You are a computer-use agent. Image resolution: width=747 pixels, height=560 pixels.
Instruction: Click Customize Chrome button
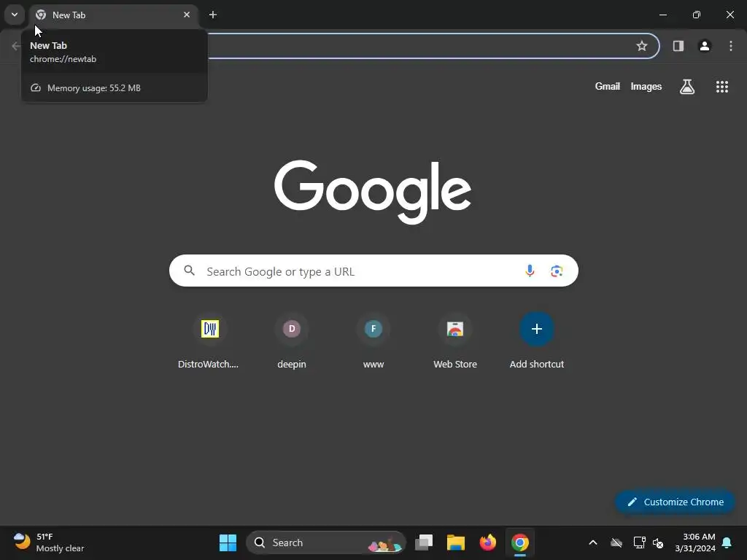(x=675, y=502)
